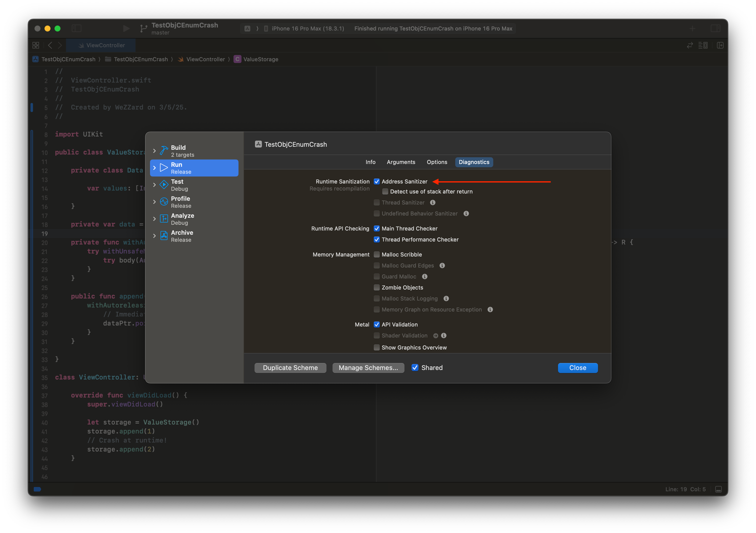The height and width of the screenshot is (533, 756).
Task: Switch to the Arguments tab
Action: [x=401, y=162]
